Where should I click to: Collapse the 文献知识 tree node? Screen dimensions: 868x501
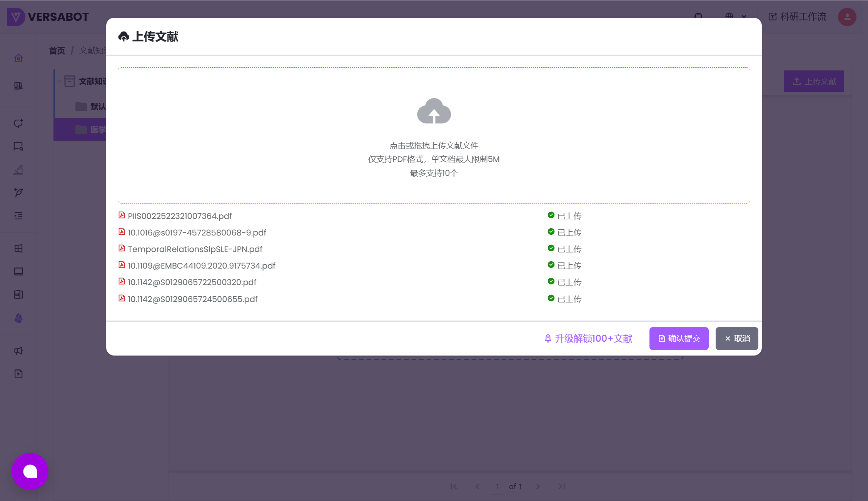click(59, 81)
